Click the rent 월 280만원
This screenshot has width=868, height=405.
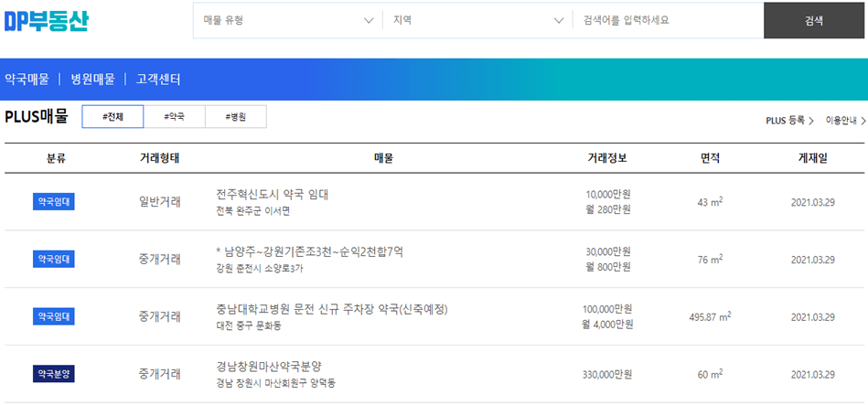[608, 209]
